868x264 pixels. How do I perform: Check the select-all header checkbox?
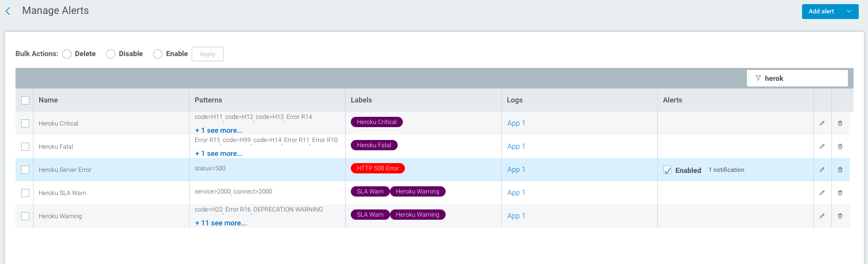(25, 100)
